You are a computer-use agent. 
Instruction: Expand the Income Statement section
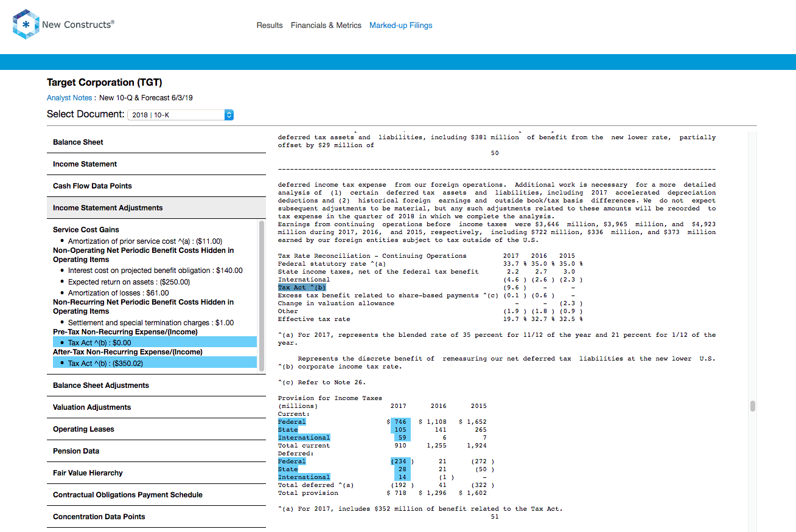[x=156, y=164]
